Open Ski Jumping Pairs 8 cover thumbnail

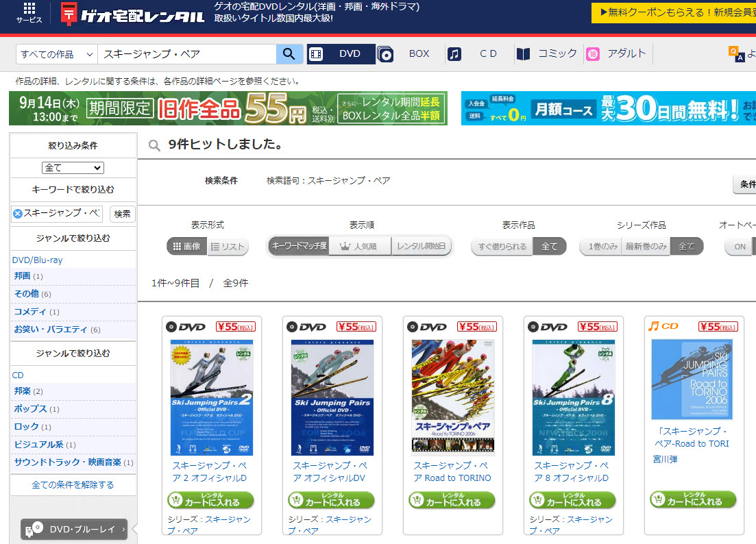pyautogui.click(x=573, y=397)
